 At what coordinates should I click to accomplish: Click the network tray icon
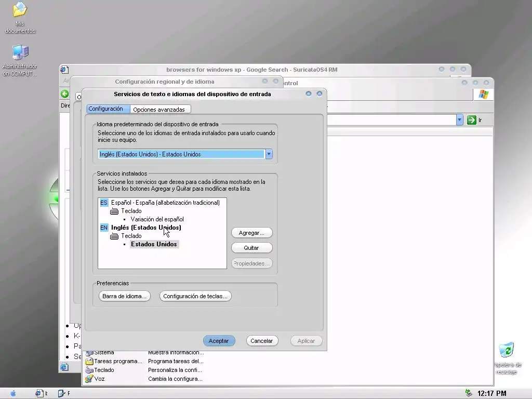click(469, 393)
